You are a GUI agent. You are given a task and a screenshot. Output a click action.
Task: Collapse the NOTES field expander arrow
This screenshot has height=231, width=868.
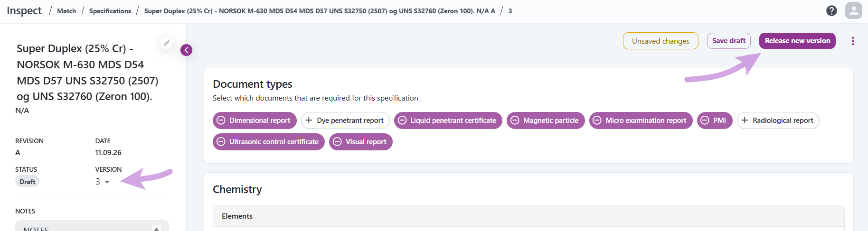click(x=156, y=229)
